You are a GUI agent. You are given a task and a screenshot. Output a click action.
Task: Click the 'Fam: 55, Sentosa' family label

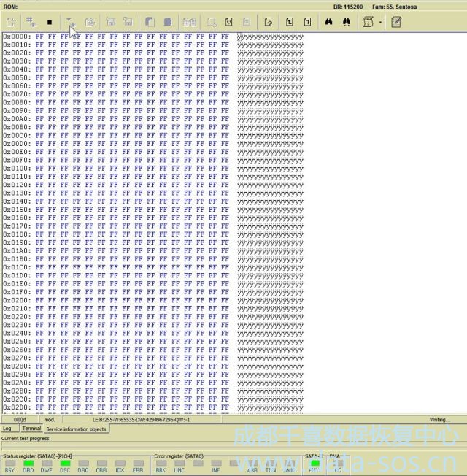pyautogui.click(x=395, y=7)
